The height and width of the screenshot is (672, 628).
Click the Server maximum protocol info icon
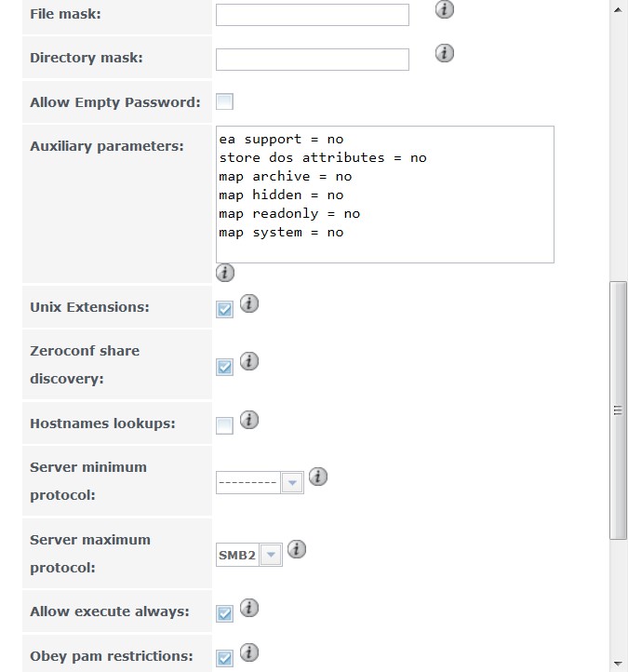(297, 549)
